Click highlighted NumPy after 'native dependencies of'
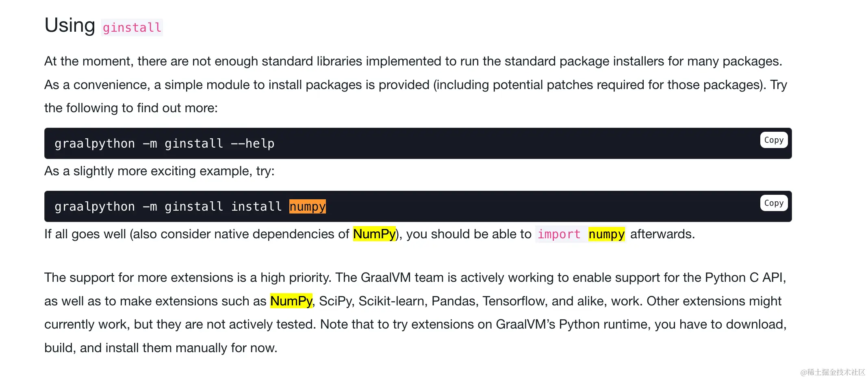 click(x=374, y=234)
